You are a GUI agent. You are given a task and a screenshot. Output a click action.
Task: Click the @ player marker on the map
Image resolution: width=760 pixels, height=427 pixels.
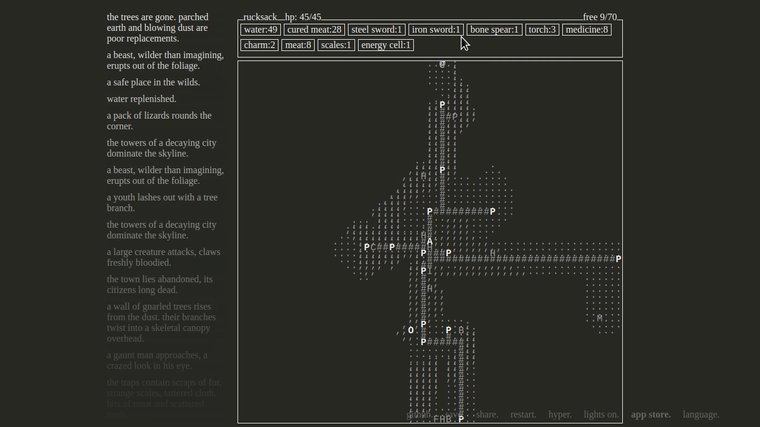click(x=442, y=64)
